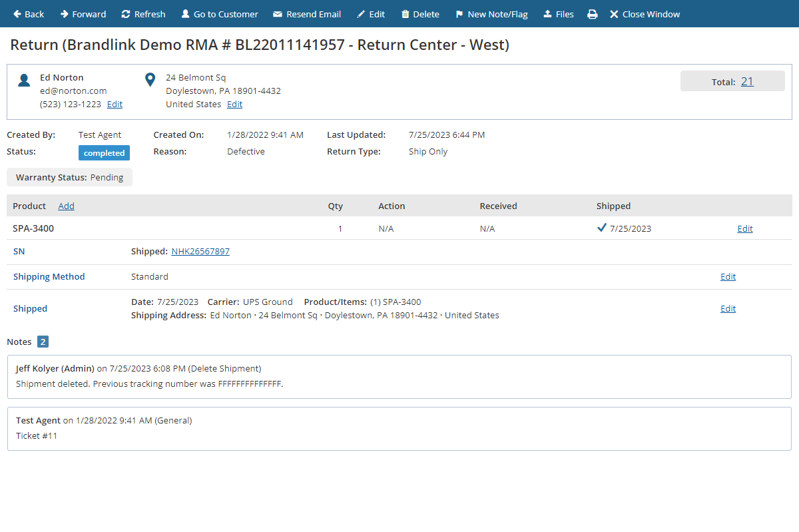Expand the customer Total by clicking 21
The height and width of the screenshot is (532, 799).
point(747,81)
